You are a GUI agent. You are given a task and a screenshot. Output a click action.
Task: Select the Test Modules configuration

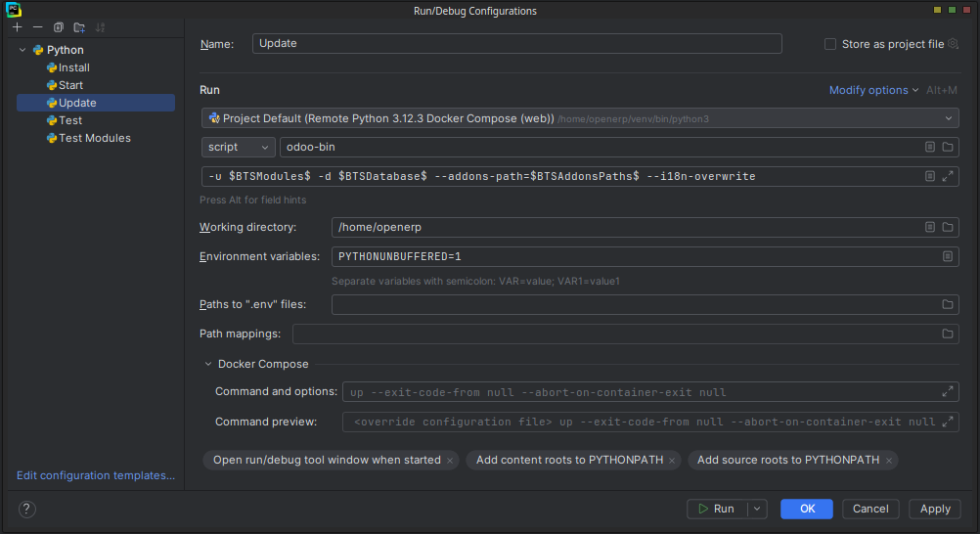click(94, 138)
